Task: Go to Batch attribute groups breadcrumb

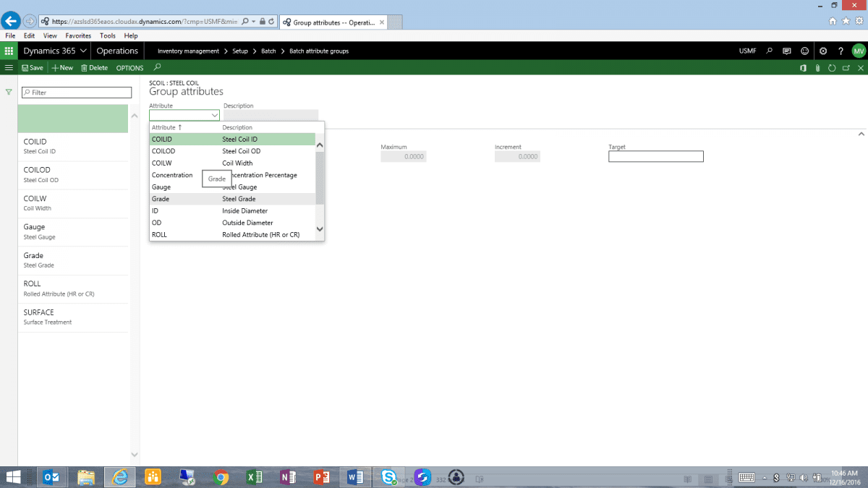Action: point(319,51)
